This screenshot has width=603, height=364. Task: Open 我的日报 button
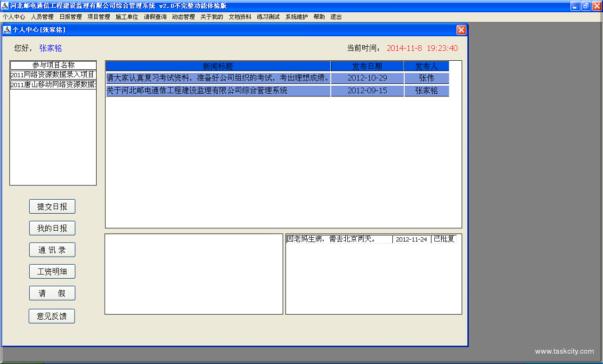point(52,228)
